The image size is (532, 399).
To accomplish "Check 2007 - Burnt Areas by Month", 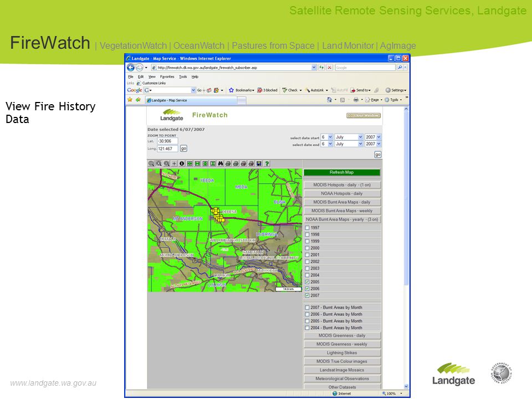I will click(x=307, y=308).
